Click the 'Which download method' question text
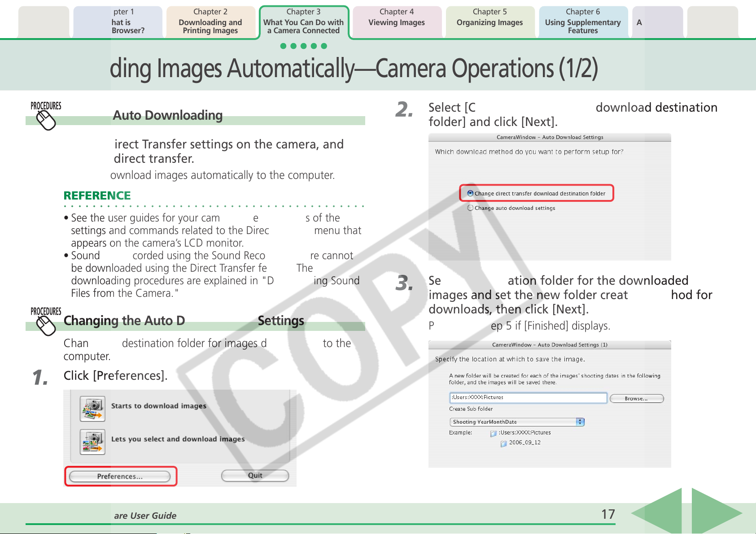Viewport: 756px width, 534px height. click(x=529, y=152)
